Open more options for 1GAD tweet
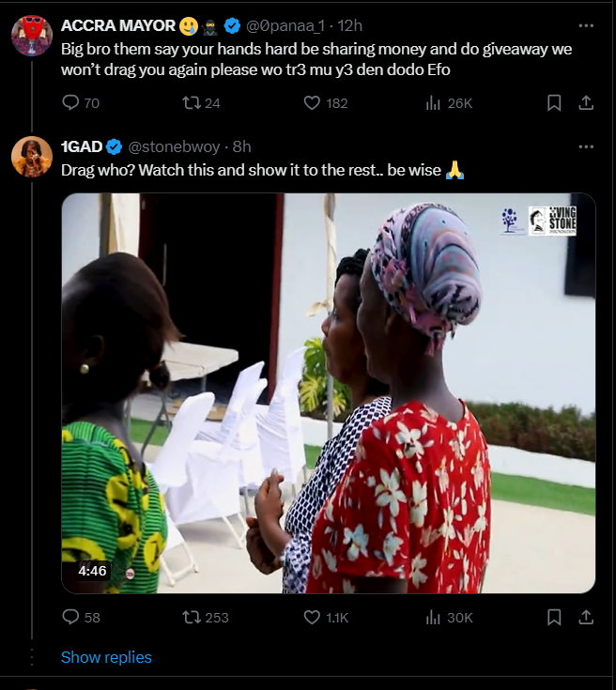Screen dimensions: 616x690 click(x=586, y=146)
